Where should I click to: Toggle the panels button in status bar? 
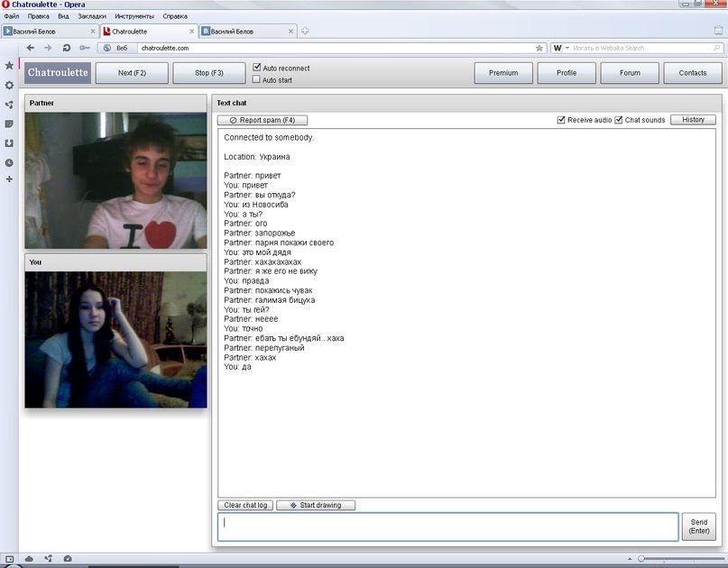tap(9, 559)
